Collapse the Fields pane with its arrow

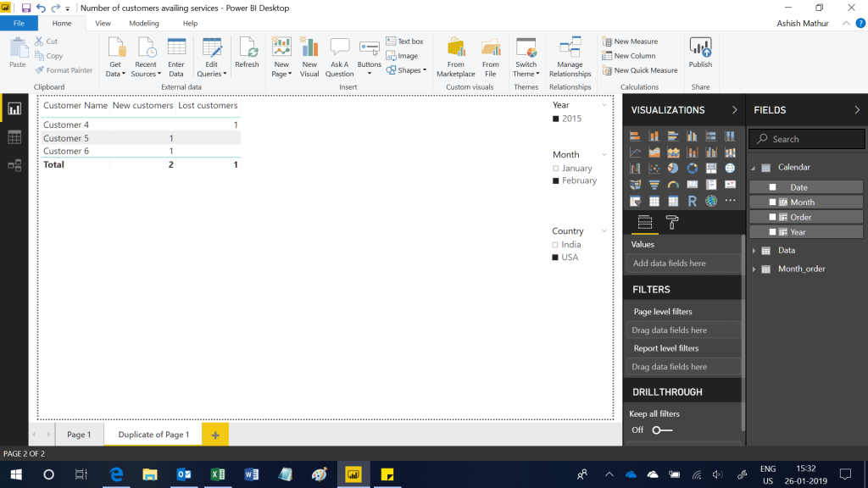[x=857, y=110]
